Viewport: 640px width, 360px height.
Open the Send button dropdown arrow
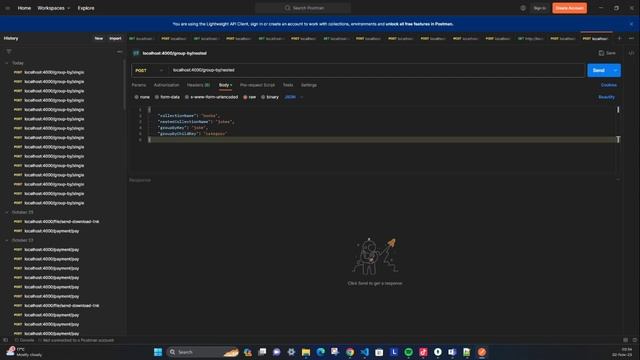point(616,70)
